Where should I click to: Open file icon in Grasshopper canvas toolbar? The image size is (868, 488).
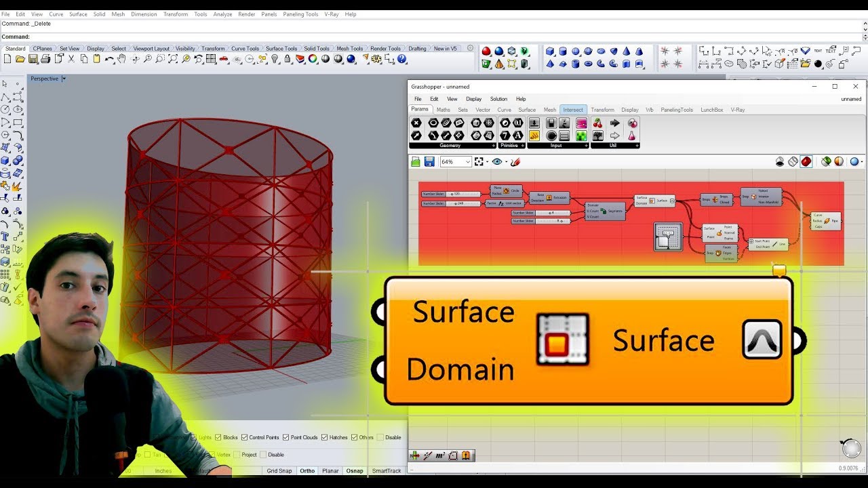coord(415,161)
